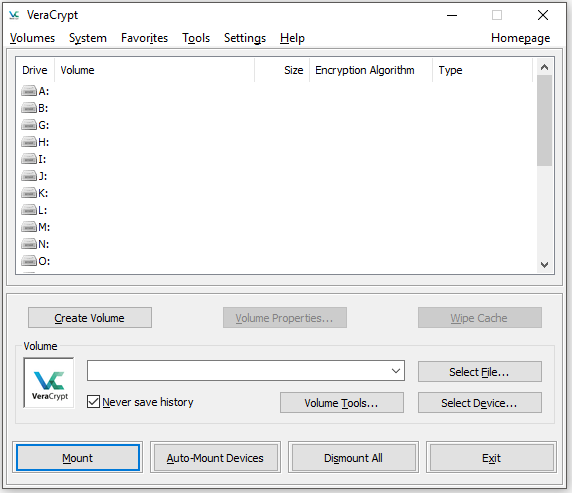Open the Homepage link
This screenshot has height=493, width=572.
click(x=520, y=38)
